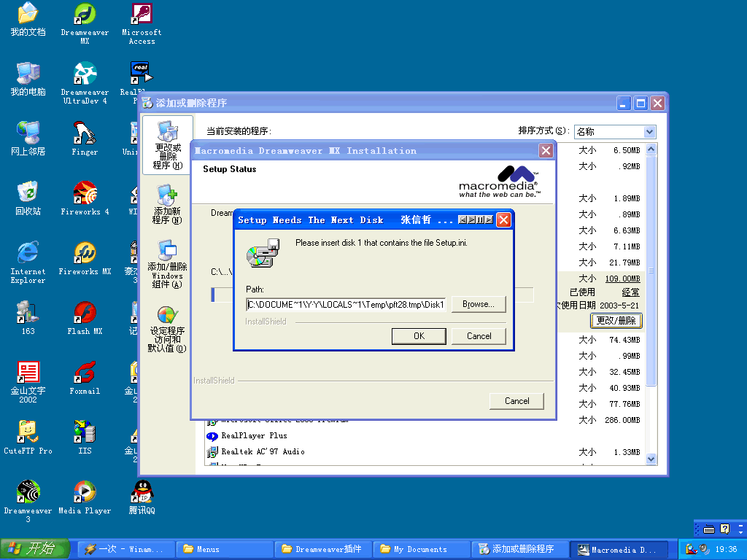
Task: Open Internet Explorer desktop icon
Action: click(28, 254)
